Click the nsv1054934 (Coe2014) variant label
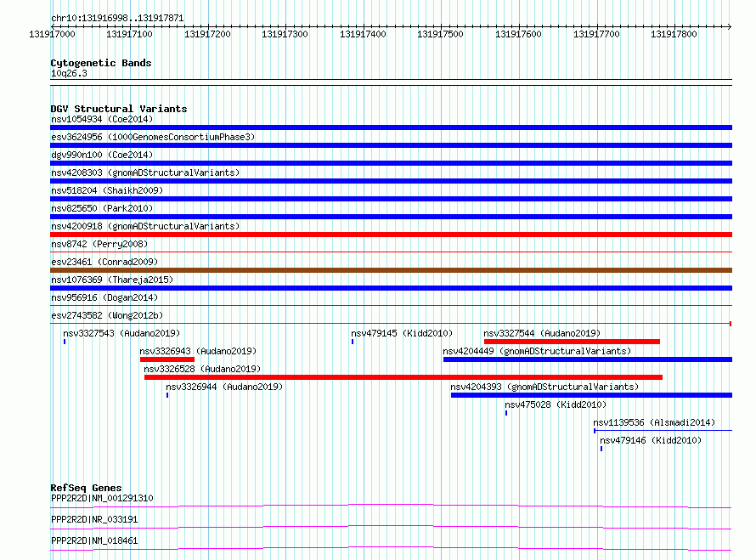756x560 pixels. (102, 119)
